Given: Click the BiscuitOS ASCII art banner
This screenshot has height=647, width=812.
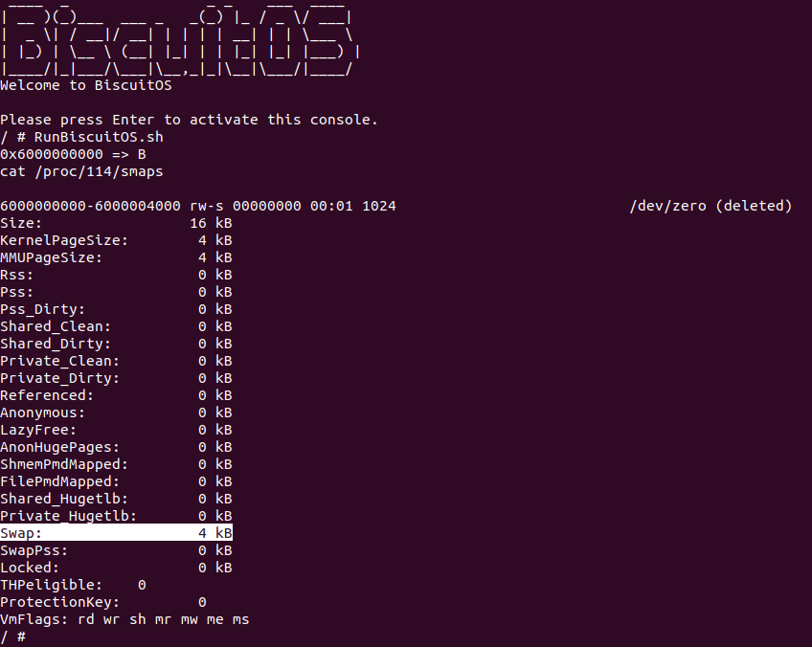Looking at the screenshot, I should (180, 38).
